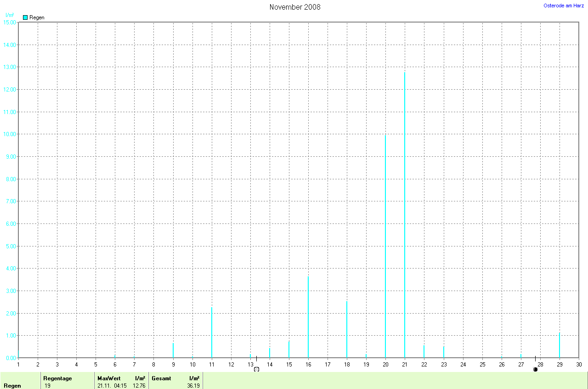Click the rain bar on day 29
588x389 pixels.
coord(560,345)
